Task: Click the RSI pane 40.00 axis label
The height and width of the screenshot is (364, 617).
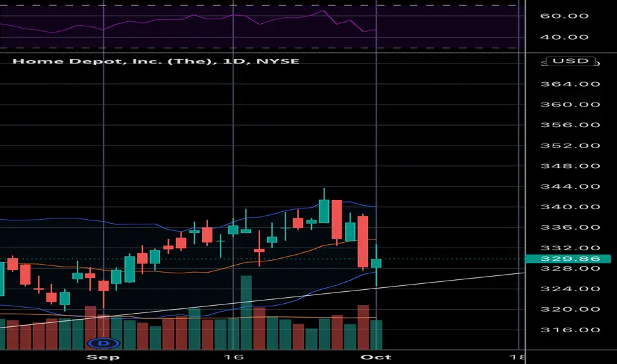Action: pyautogui.click(x=564, y=37)
